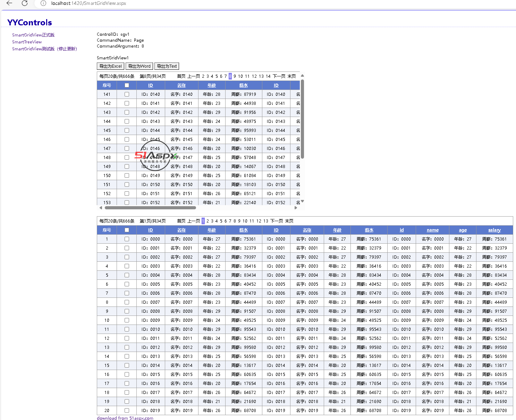Check the checkbox for row 150
This screenshot has width=516, height=420.
127,176
